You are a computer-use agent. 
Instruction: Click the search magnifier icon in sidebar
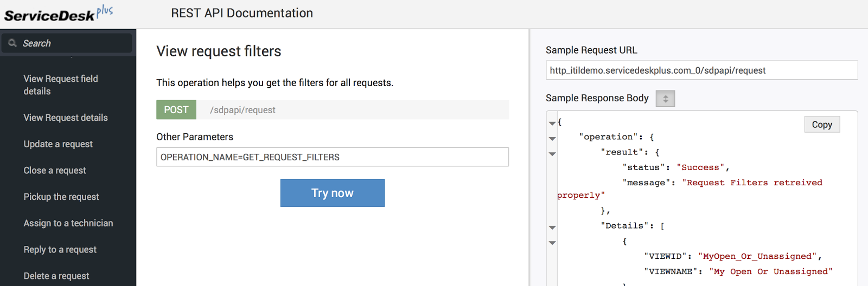tap(12, 43)
